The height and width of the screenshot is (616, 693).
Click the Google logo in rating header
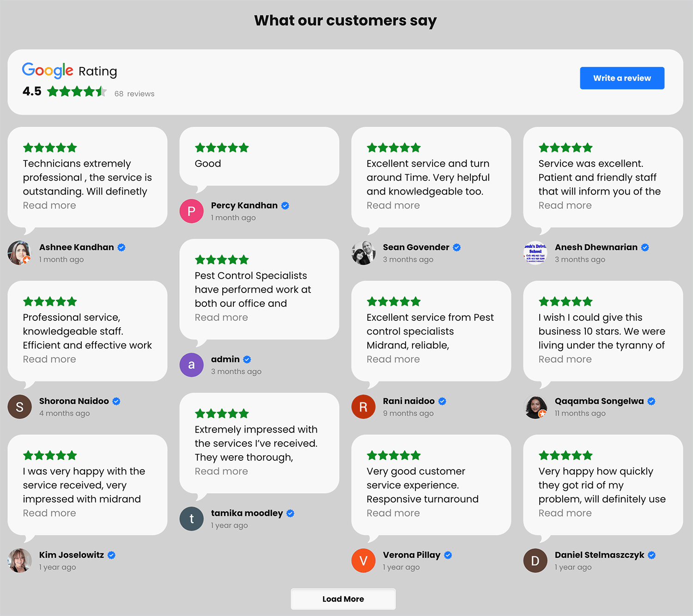coord(48,71)
